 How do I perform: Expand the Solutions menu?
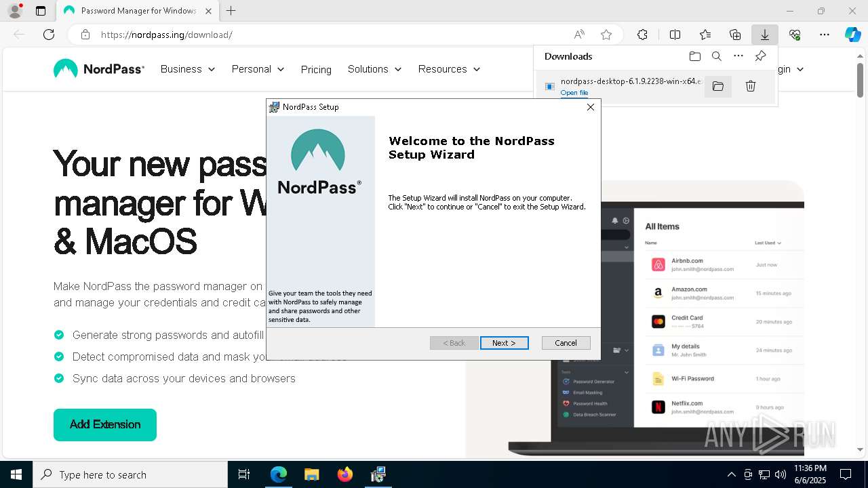click(x=374, y=69)
